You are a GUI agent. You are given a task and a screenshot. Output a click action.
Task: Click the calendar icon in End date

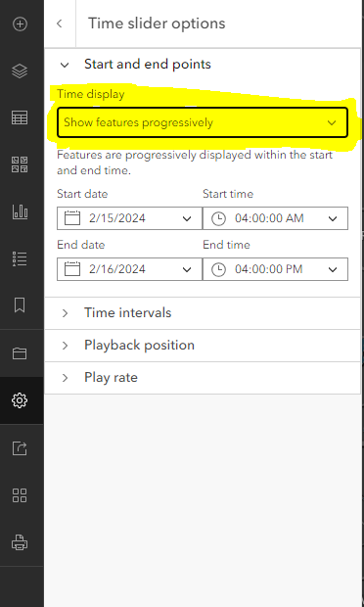point(72,269)
